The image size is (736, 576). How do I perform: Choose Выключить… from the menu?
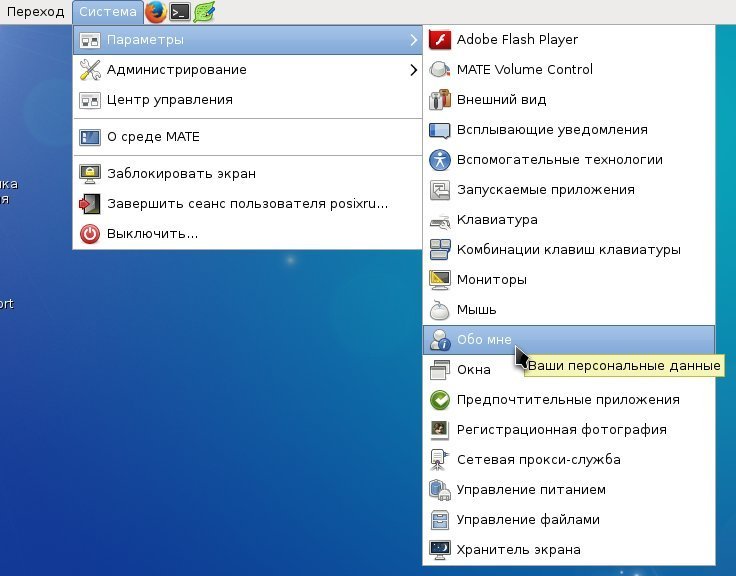[x=248, y=234]
